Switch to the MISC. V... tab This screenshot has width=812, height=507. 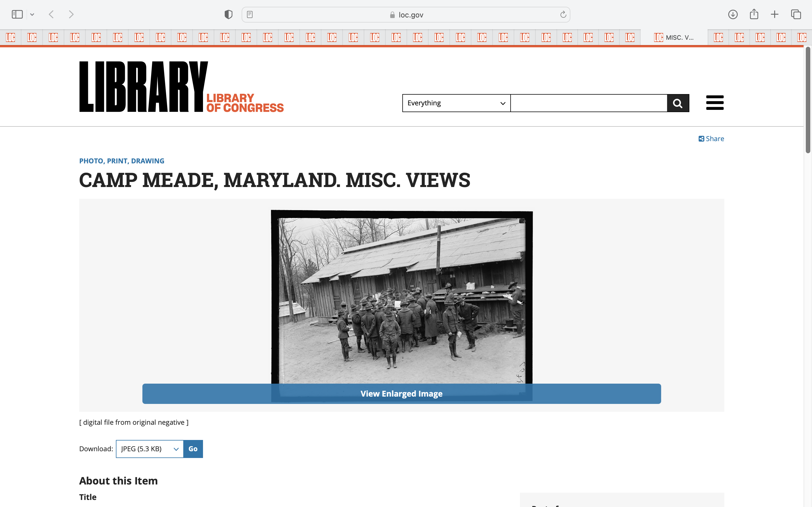[674, 37]
